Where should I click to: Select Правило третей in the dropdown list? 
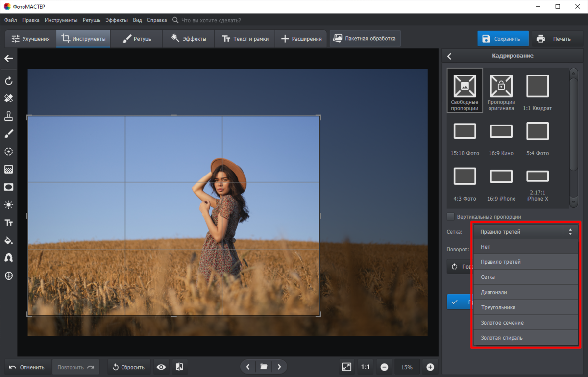(525, 262)
